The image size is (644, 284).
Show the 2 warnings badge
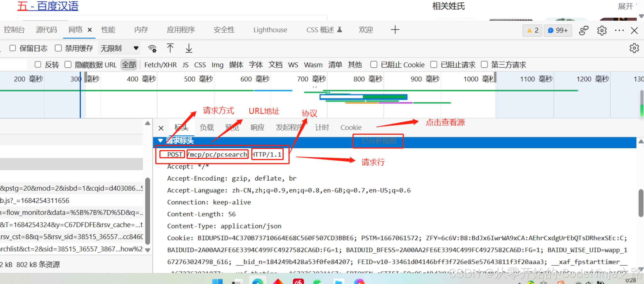(x=532, y=30)
